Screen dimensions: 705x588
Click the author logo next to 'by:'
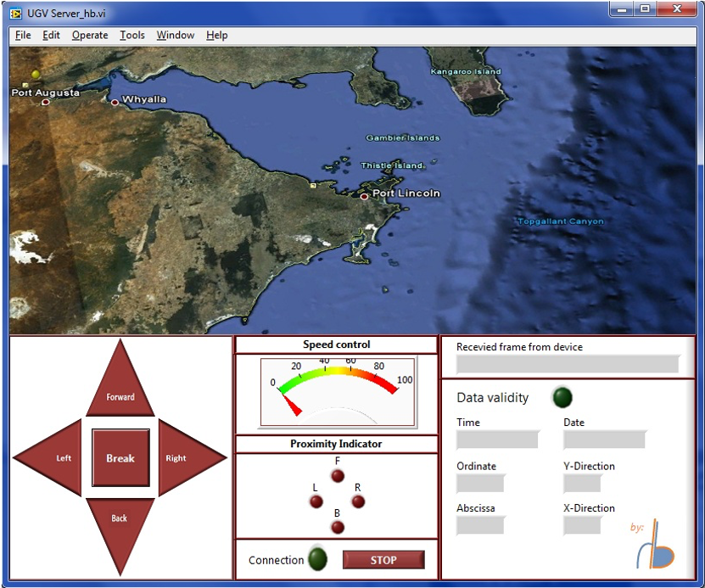pyautogui.click(x=656, y=545)
